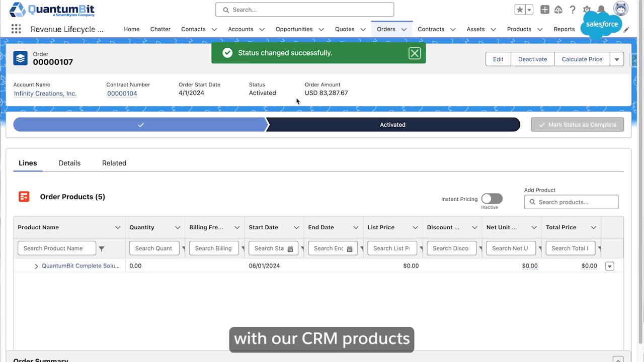Click the filter icon beside Search Net Unit
The height and width of the screenshot is (362, 644).
point(539,248)
